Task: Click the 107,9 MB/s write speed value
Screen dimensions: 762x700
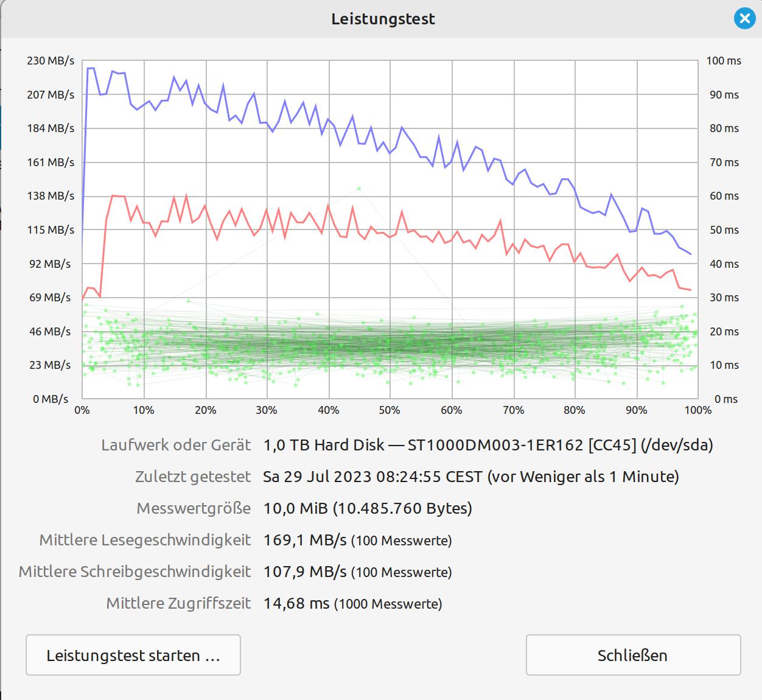Action: tap(305, 572)
